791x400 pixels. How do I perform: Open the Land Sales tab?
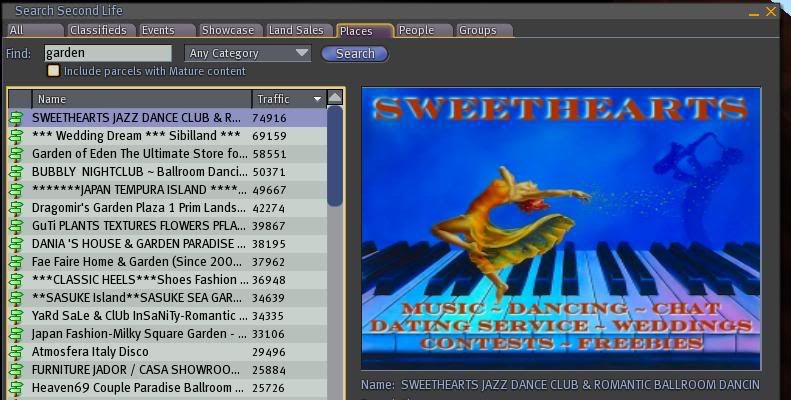(x=296, y=31)
